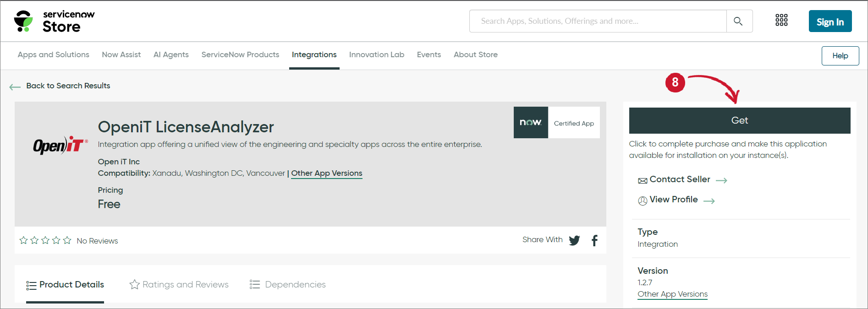Rate with the fifth star
The width and height of the screenshot is (868, 309).
[67, 240]
